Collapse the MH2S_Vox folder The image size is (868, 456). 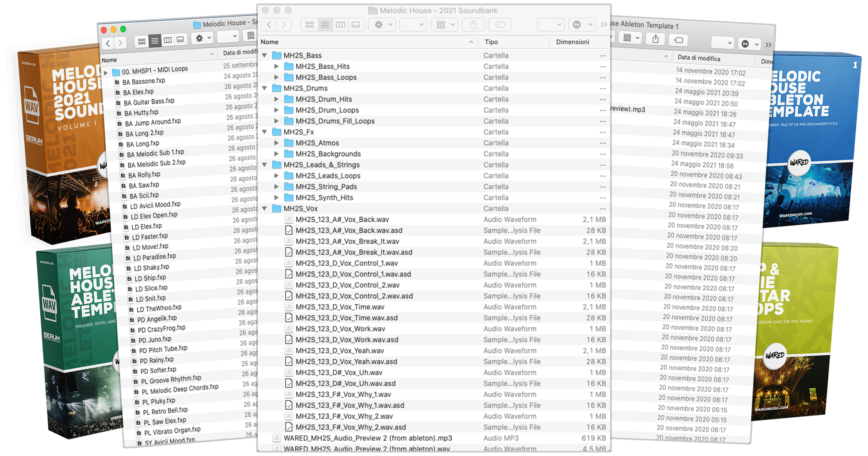click(x=265, y=209)
